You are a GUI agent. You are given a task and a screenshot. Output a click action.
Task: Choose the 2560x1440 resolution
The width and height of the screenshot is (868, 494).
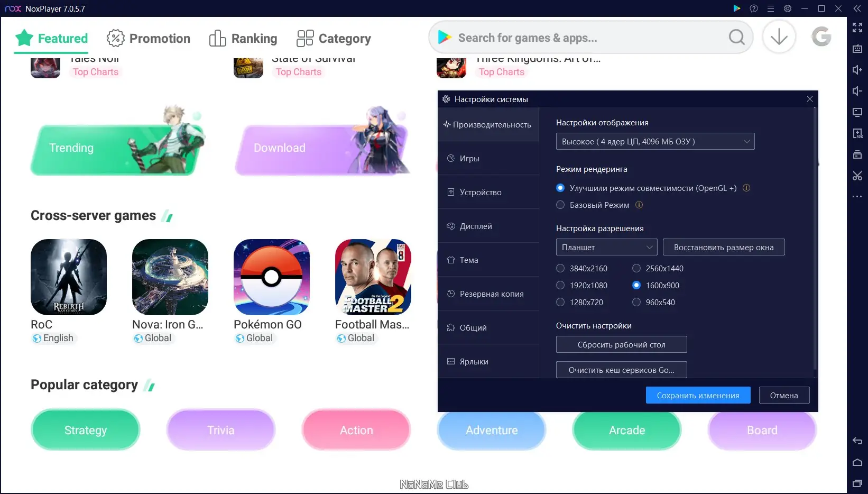(x=636, y=268)
